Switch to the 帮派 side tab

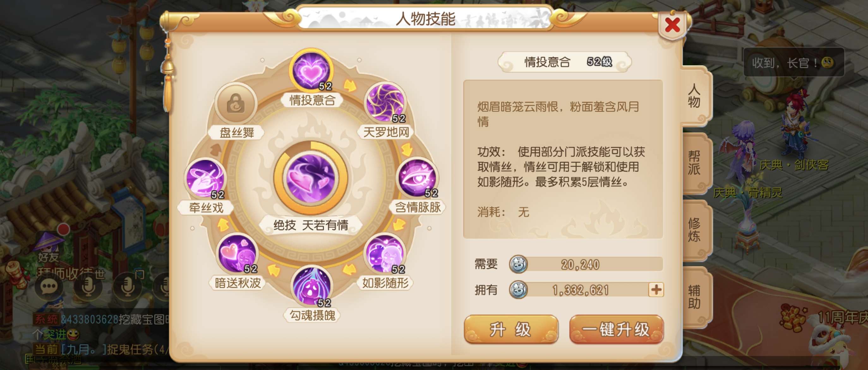[695, 163]
